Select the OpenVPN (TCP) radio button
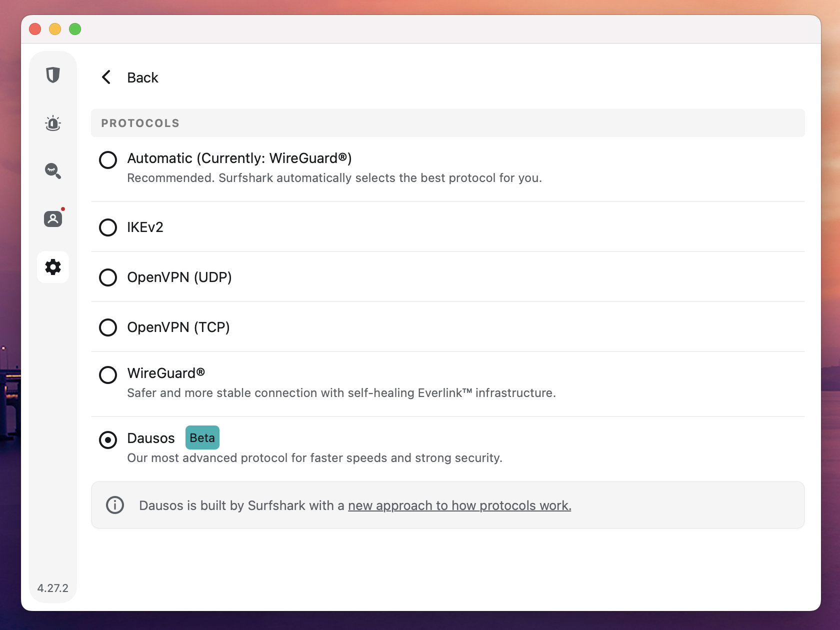Viewport: 840px width, 630px height. [108, 327]
